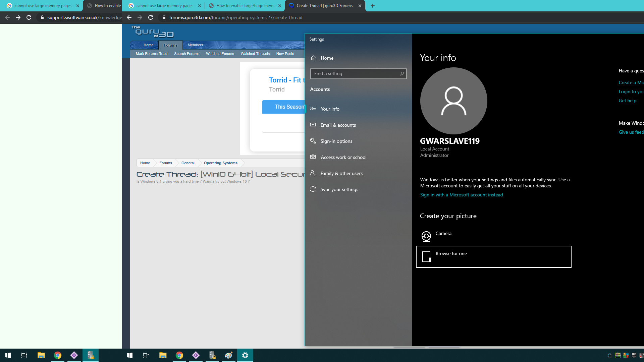Switch to How to enable large/huge mem tab
Viewport: 644px width, 362px height.
click(245, 6)
